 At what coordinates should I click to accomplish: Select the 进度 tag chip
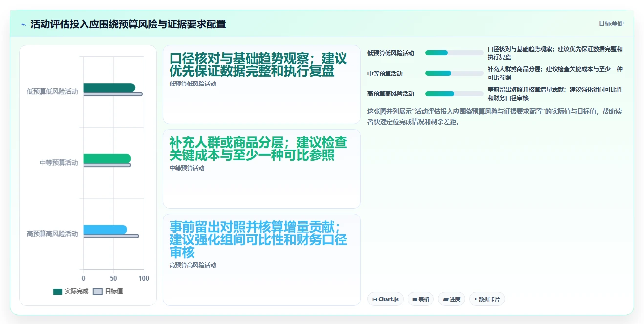coord(451,299)
